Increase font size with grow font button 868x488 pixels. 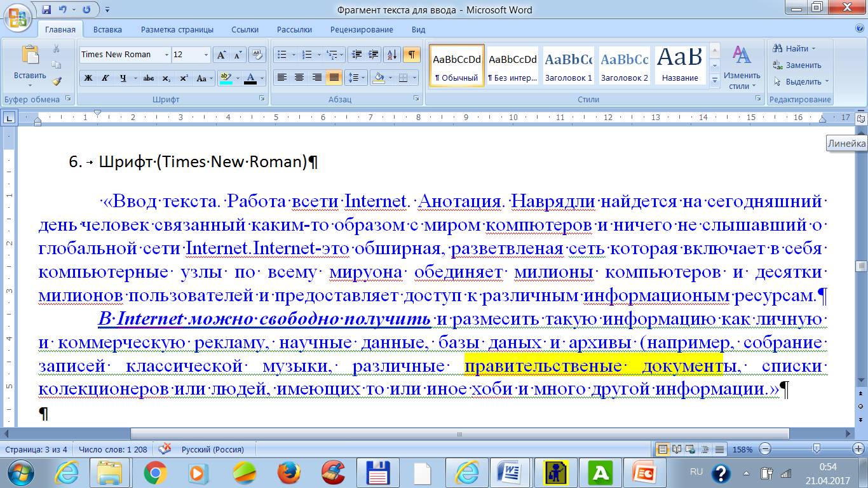tap(220, 55)
